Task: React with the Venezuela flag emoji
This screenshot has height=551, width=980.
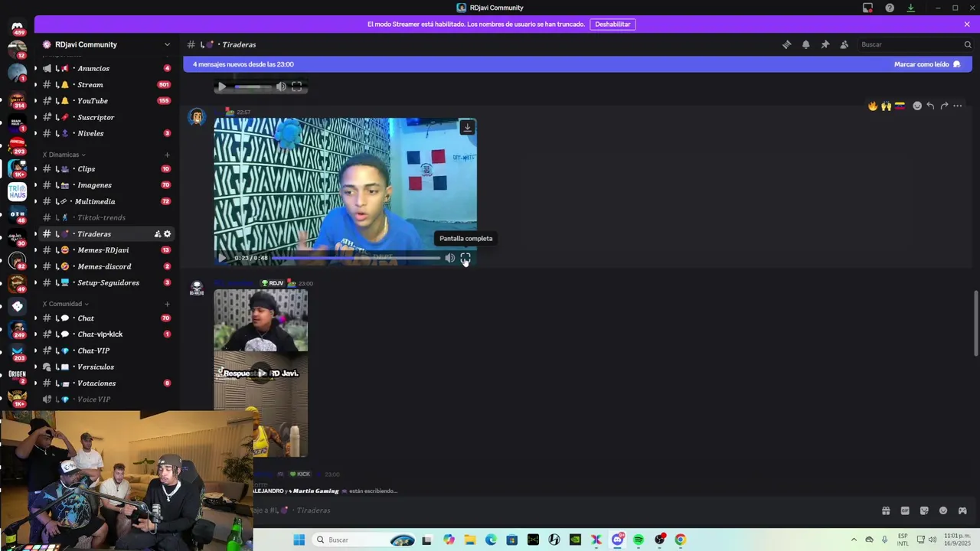Action: 900,106
